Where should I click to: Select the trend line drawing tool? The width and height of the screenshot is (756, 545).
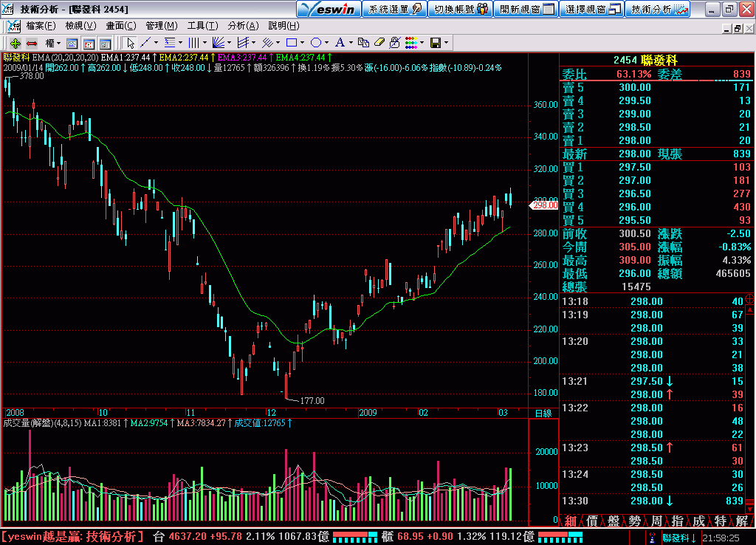145,43
